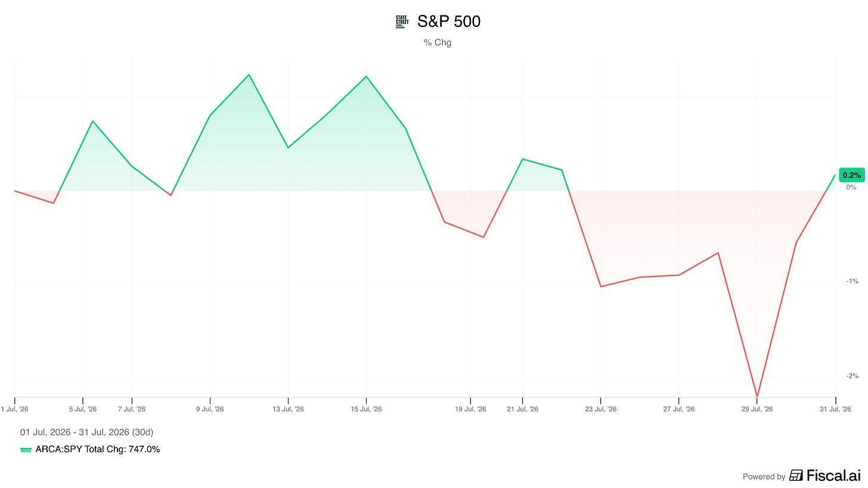
Task: Click the 21 Jul, '26 axis label
Action: point(522,409)
